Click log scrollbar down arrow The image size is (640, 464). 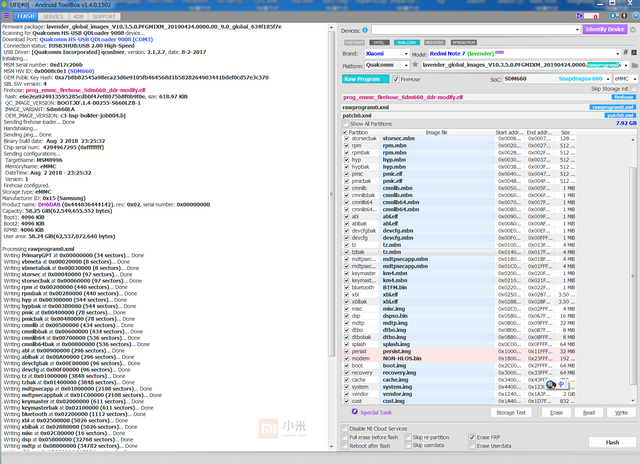331,446
